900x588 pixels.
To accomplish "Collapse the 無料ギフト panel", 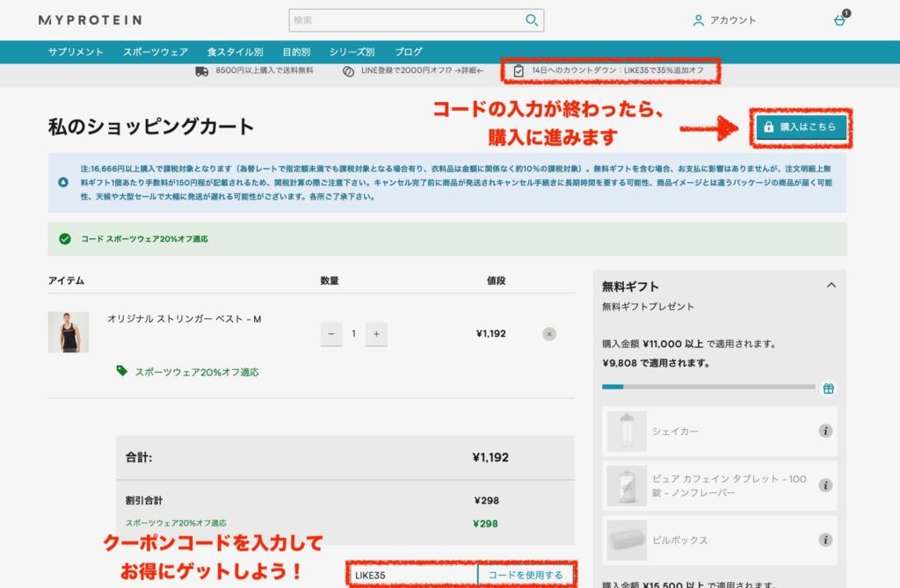I will pos(831,286).
